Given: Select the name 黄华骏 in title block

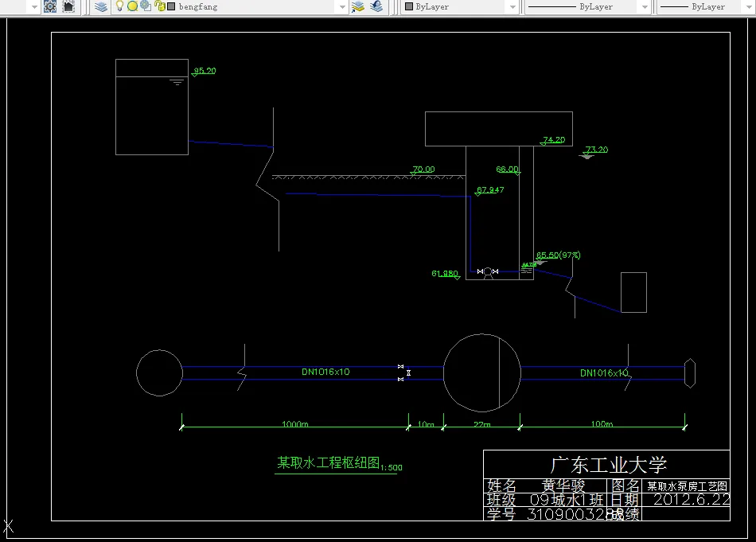Looking at the screenshot, I should click(x=563, y=485).
